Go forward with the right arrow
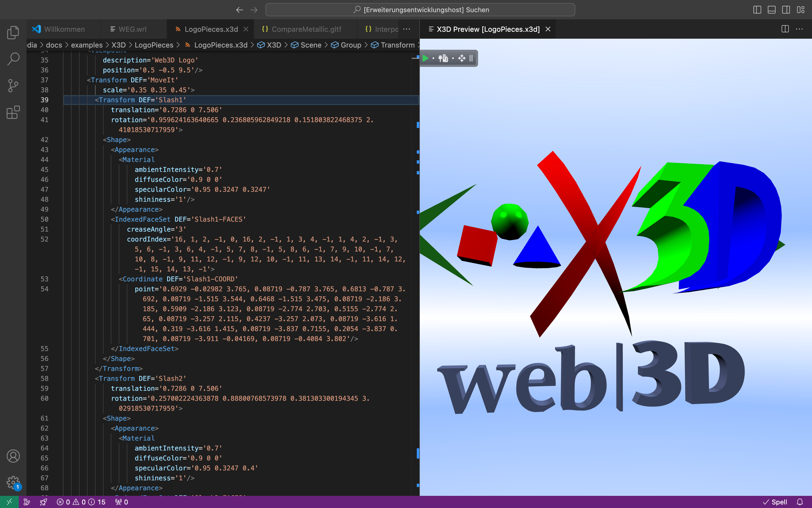The width and height of the screenshot is (812, 508). point(254,10)
